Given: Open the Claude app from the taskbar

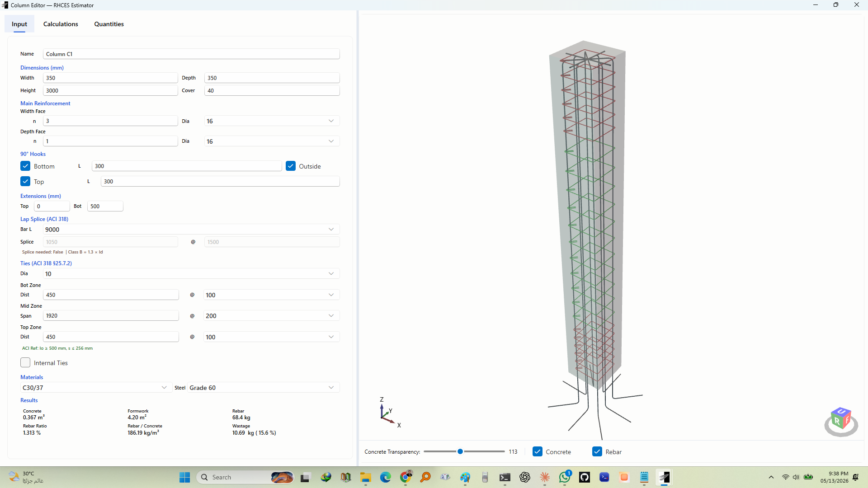Looking at the screenshot, I should (545, 477).
